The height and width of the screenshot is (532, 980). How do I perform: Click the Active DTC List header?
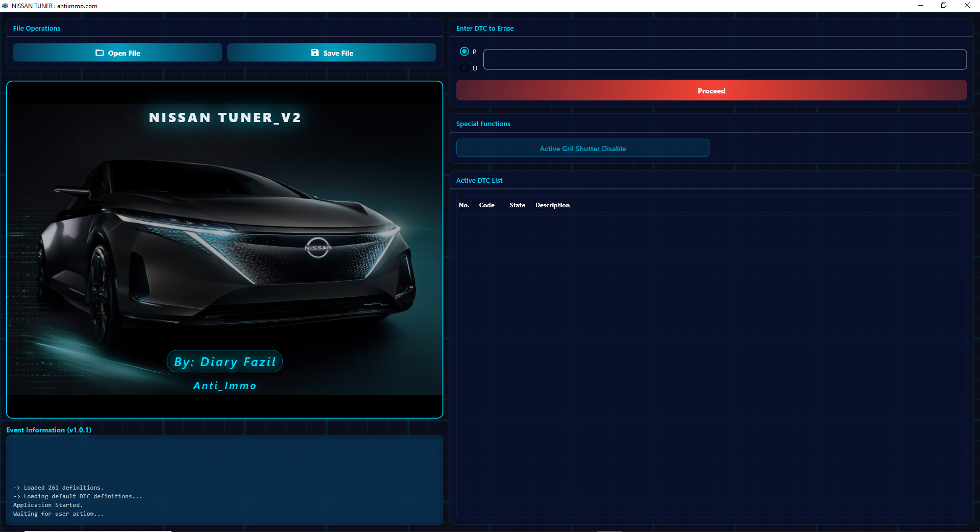(x=479, y=180)
